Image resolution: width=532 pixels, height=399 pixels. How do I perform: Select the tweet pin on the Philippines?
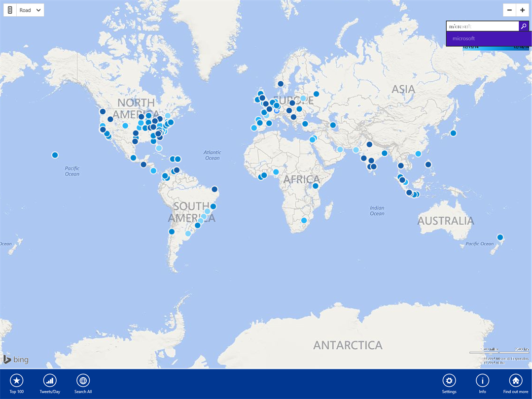click(x=428, y=165)
